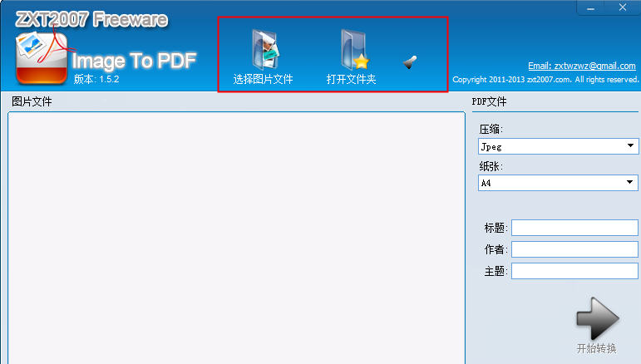Click the 主题 subject input field

click(574, 271)
